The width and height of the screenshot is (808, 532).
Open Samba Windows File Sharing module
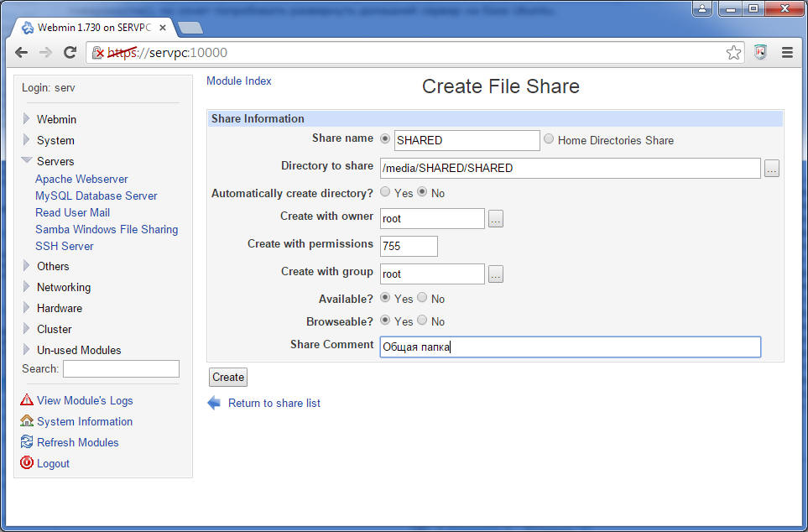107,229
